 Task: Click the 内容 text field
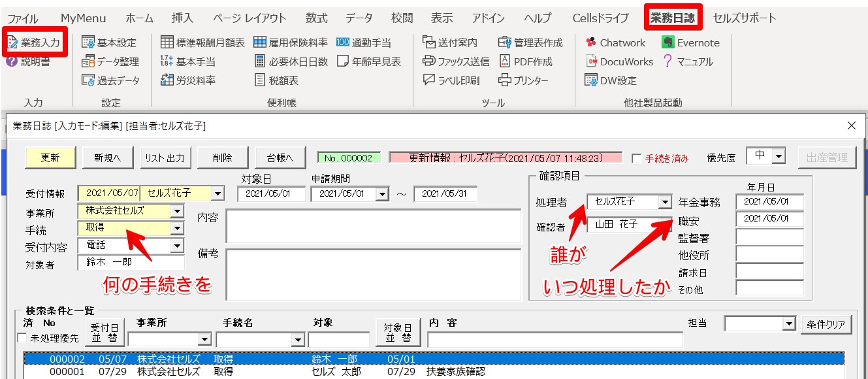pos(373,226)
